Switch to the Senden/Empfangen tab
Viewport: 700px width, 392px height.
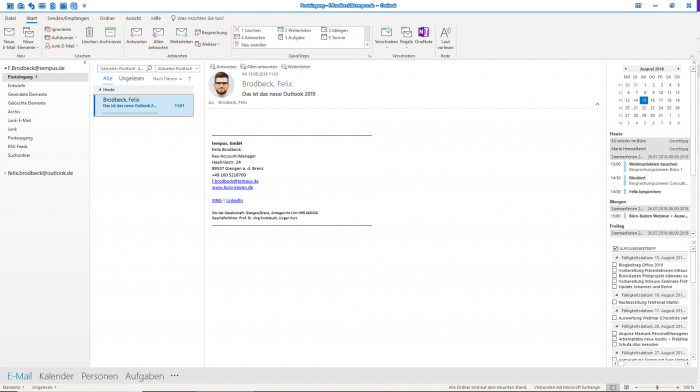point(68,18)
